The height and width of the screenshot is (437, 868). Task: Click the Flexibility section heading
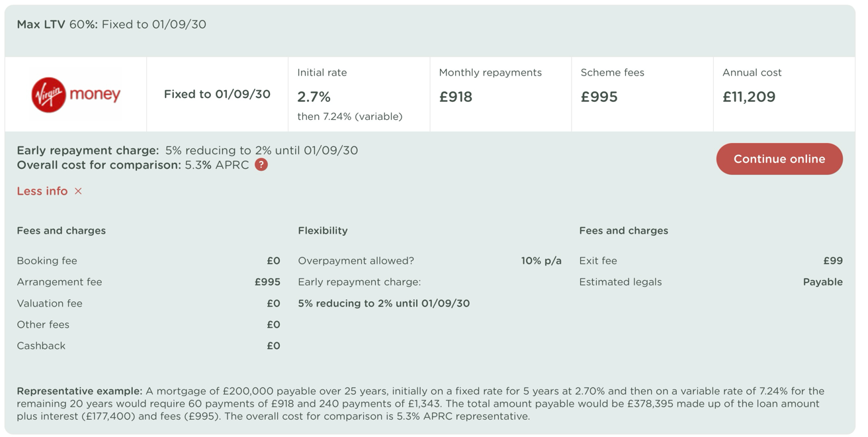323,230
